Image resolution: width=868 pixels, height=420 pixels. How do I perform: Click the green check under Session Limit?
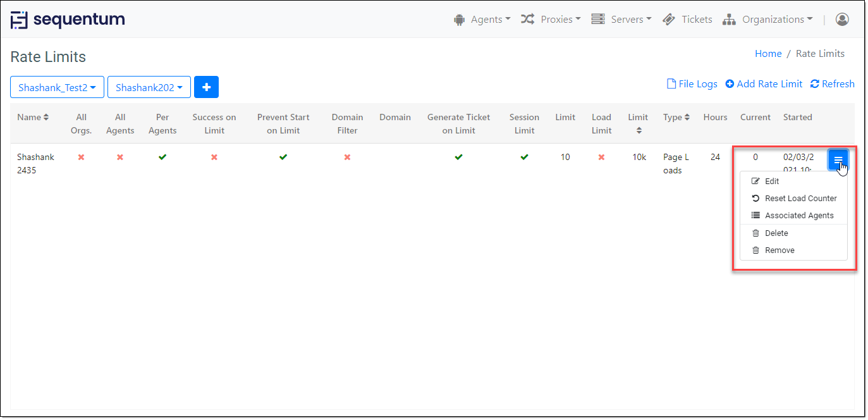524,157
